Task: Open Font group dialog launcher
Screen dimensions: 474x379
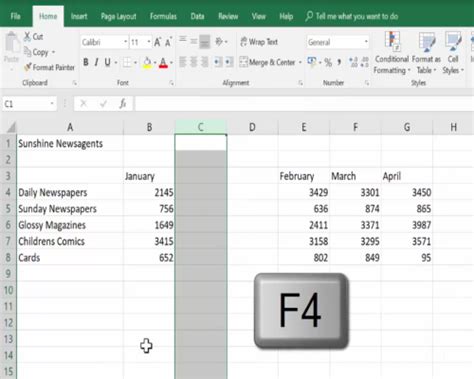Action: (171, 83)
